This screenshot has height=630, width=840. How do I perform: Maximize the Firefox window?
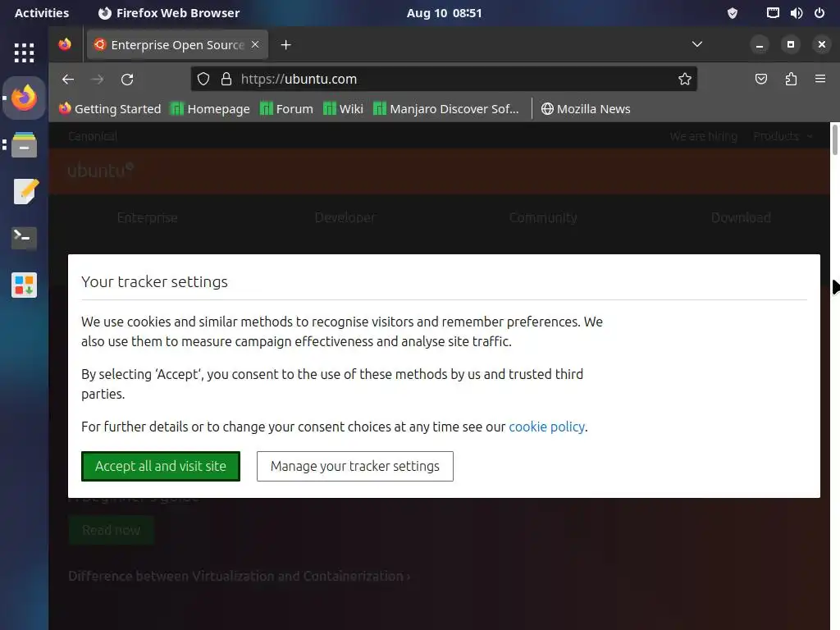[x=791, y=44]
